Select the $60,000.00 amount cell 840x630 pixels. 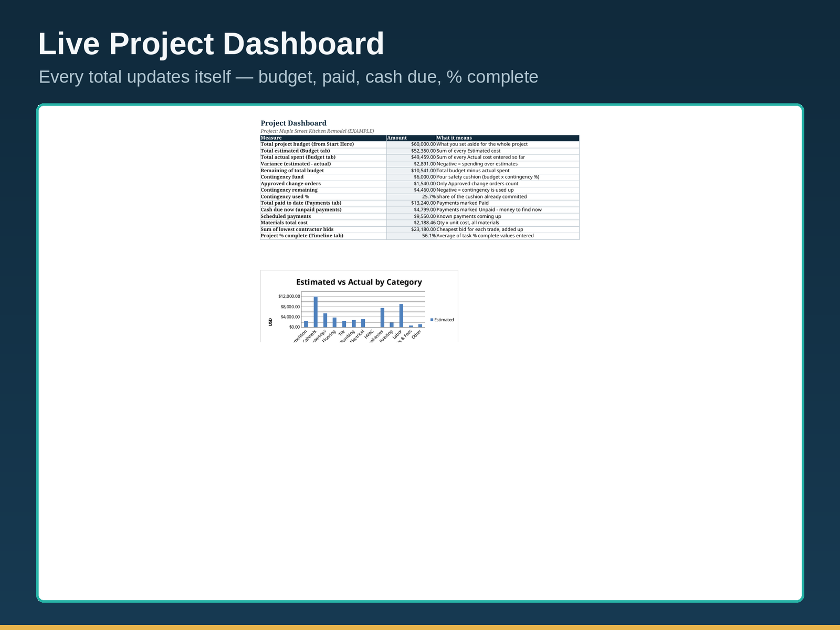(411, 144)
